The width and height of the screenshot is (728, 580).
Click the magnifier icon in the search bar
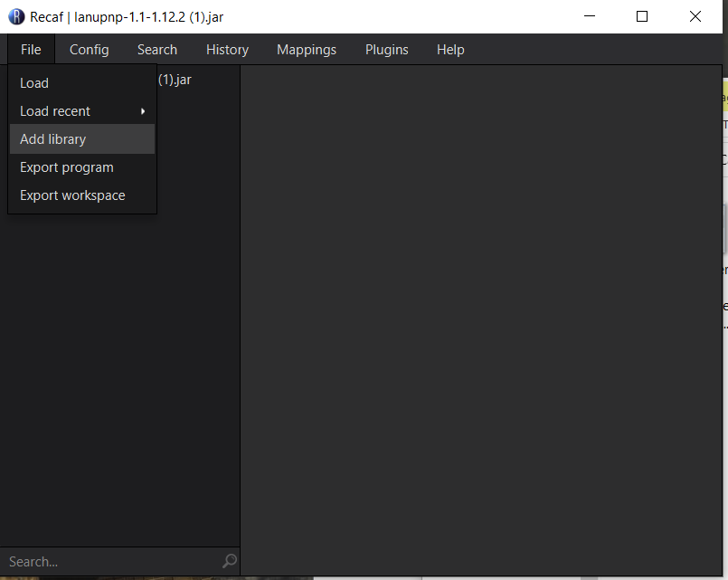[x=228, y=561]
